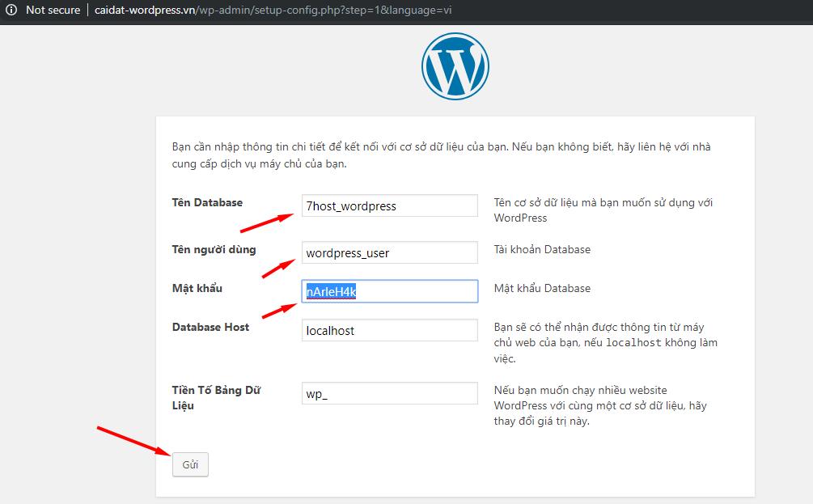This screenshot has width=813, height=504.
Task: Click the Tài khoản Database description
Action: click(542, 249)
